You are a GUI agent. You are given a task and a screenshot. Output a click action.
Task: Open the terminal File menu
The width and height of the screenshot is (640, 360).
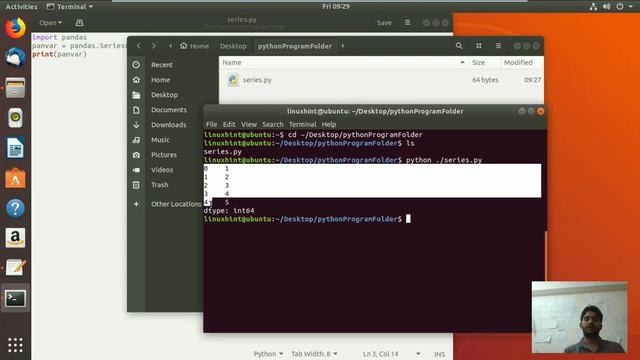coord(211,124)
